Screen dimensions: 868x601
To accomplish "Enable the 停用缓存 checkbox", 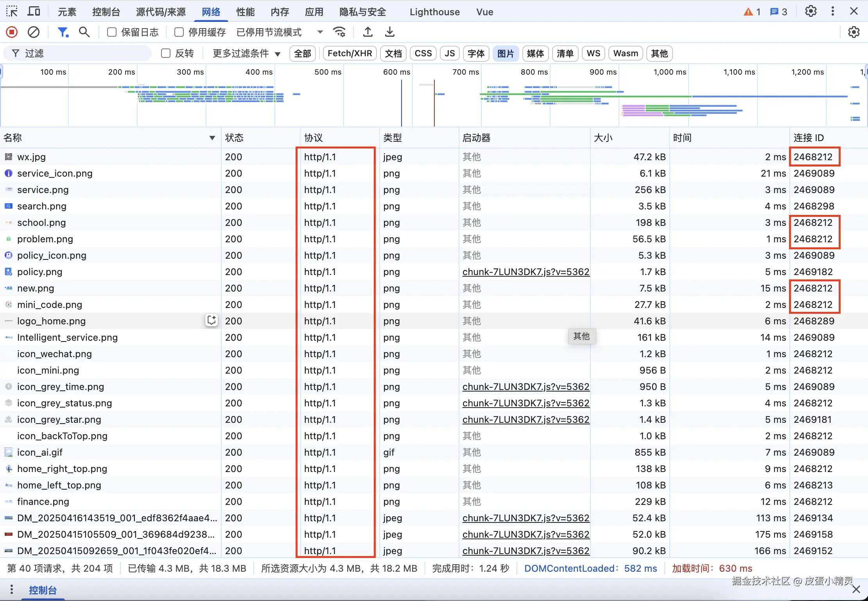I will 179,32.
